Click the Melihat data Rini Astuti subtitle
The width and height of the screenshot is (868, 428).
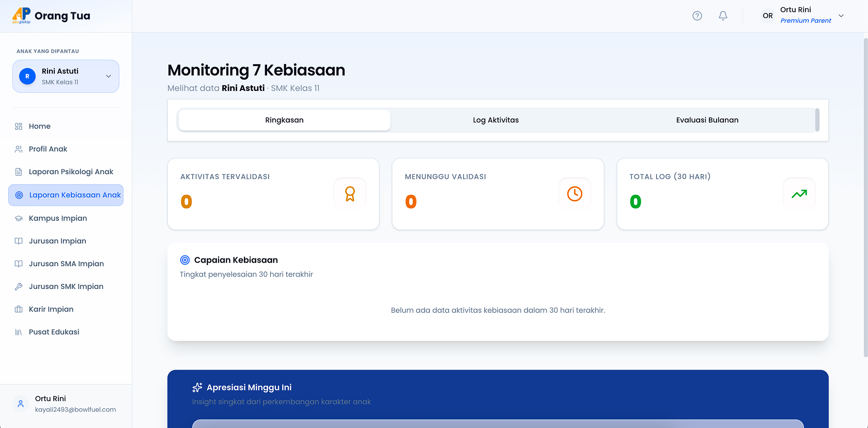[x=243, y=88]
